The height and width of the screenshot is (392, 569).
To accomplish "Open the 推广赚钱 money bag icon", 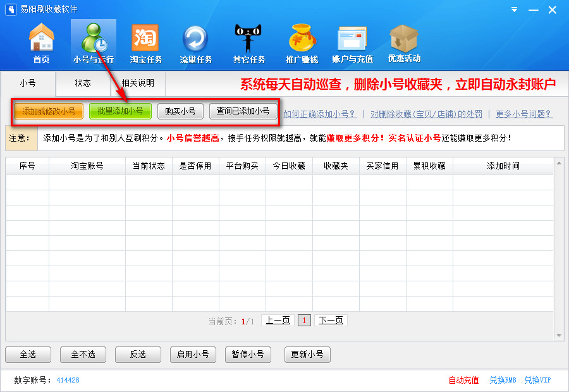I will (x=302, y=43).
